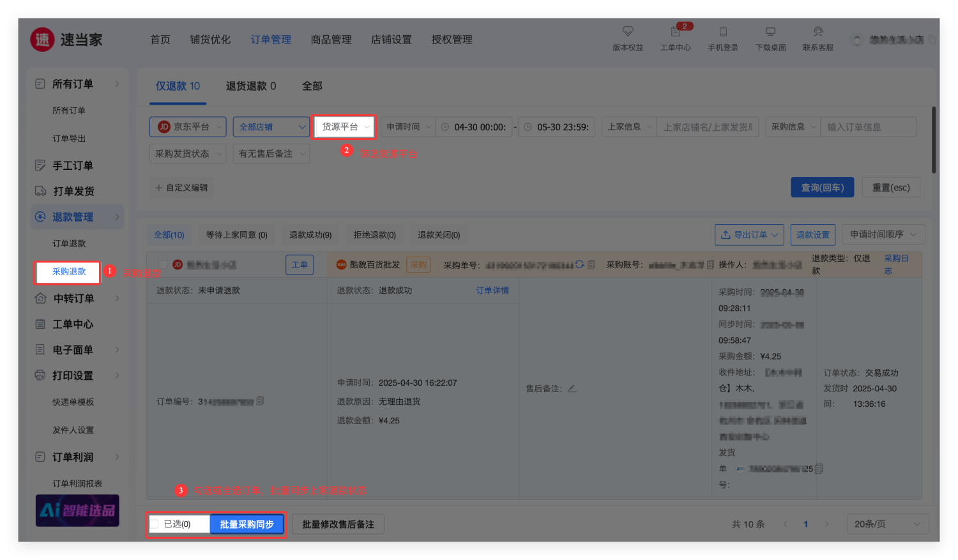958x560 pixels.
Task: Click the refresh icon beside 采购单号
Action: coord(580,264)
